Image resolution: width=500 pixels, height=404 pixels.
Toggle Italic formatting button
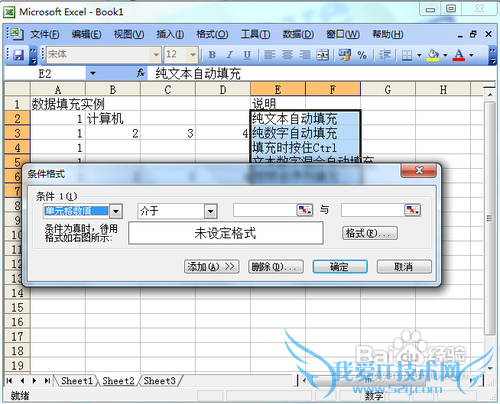coord(229,55)
